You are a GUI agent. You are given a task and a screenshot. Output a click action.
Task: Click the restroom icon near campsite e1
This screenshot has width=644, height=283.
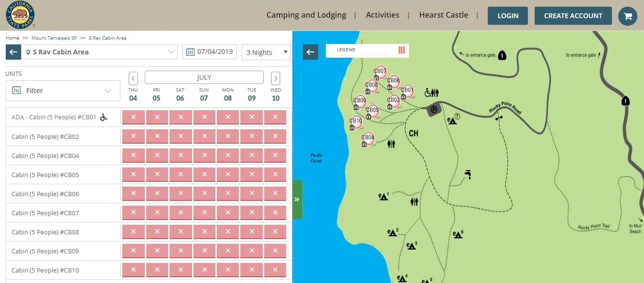tap(414, 202)
